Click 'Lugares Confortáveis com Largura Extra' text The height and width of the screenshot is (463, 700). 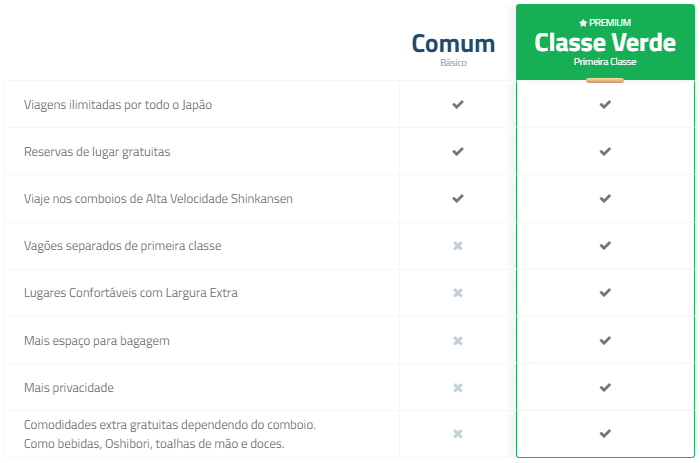pyautogui.click(x=130, y=293)
